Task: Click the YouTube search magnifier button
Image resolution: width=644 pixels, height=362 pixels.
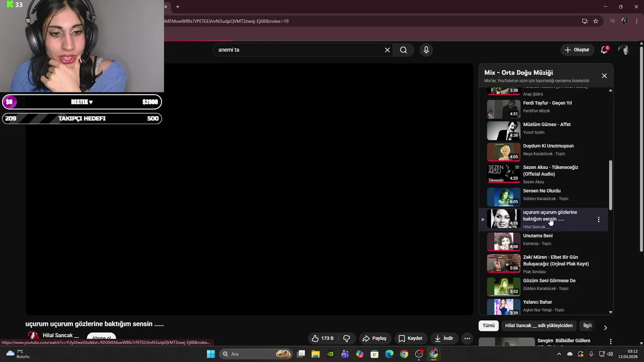Action: tap(404, 50)
